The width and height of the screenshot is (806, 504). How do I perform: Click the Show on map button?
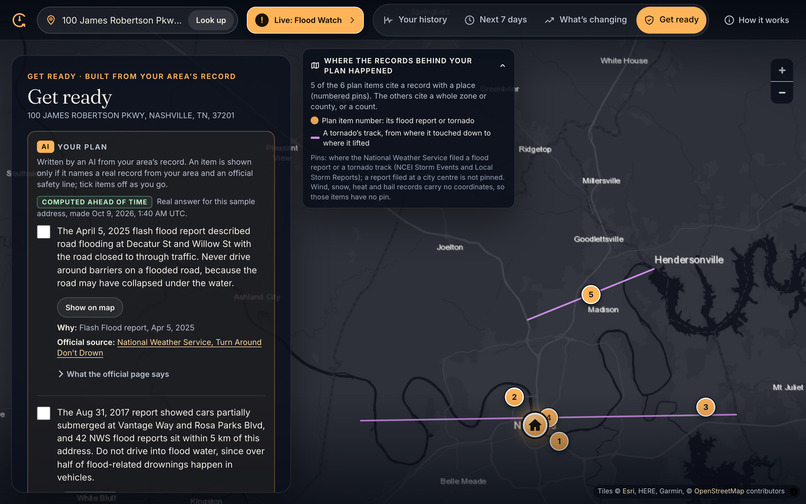(x=90, y=308)
